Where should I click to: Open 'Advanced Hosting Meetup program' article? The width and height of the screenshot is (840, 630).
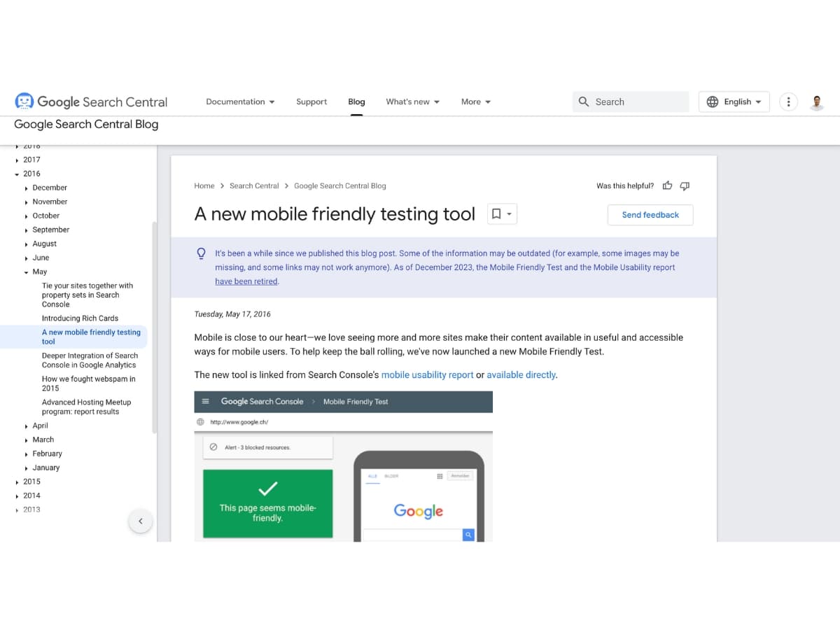(87, 407)
